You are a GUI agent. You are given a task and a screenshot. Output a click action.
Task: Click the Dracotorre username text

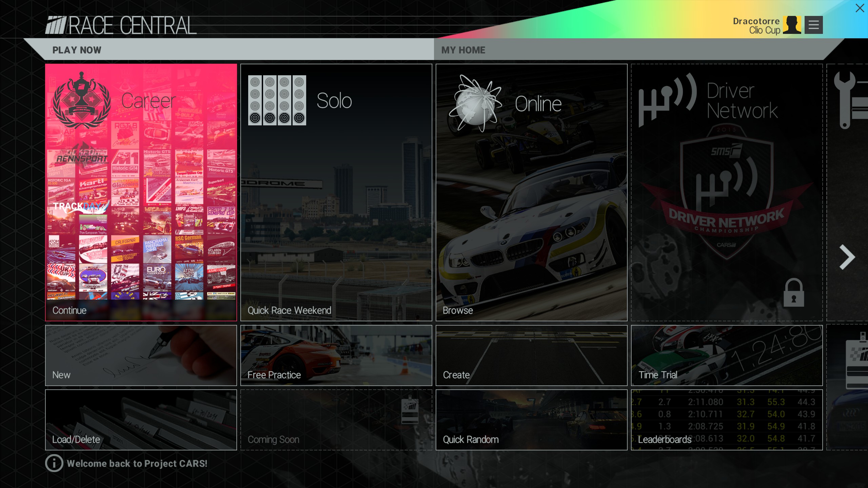756,21
